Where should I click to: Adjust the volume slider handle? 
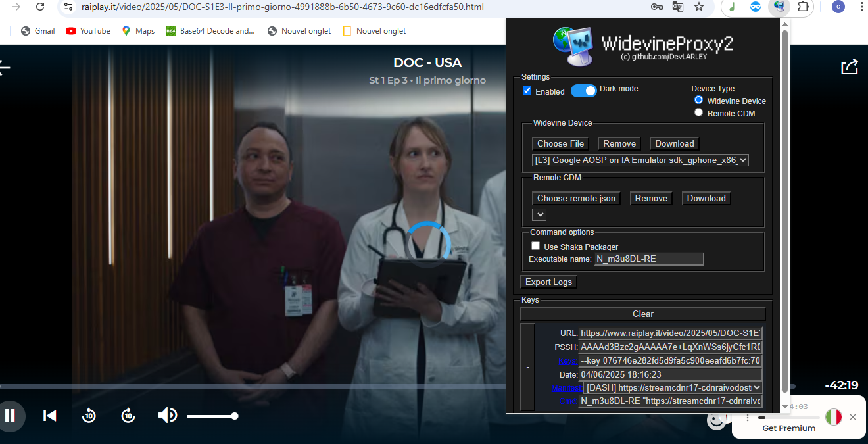pyautogui.click(x=235, y=416)
